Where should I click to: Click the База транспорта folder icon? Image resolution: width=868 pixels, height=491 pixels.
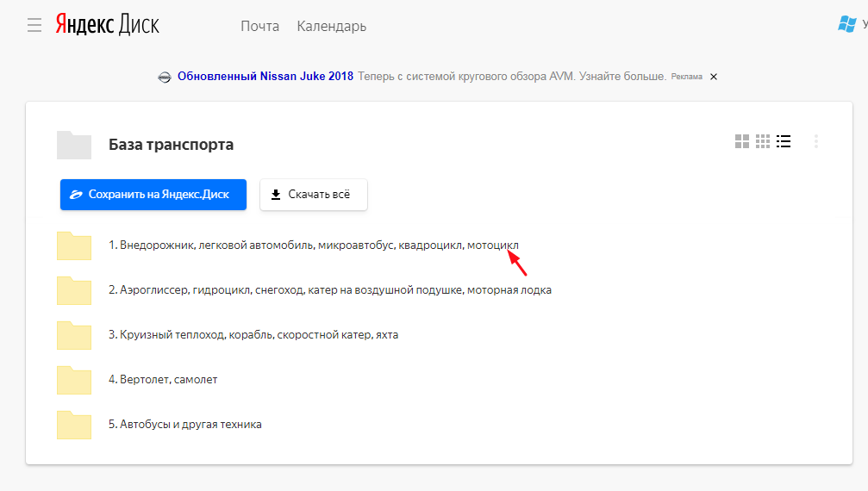(74, 145)
